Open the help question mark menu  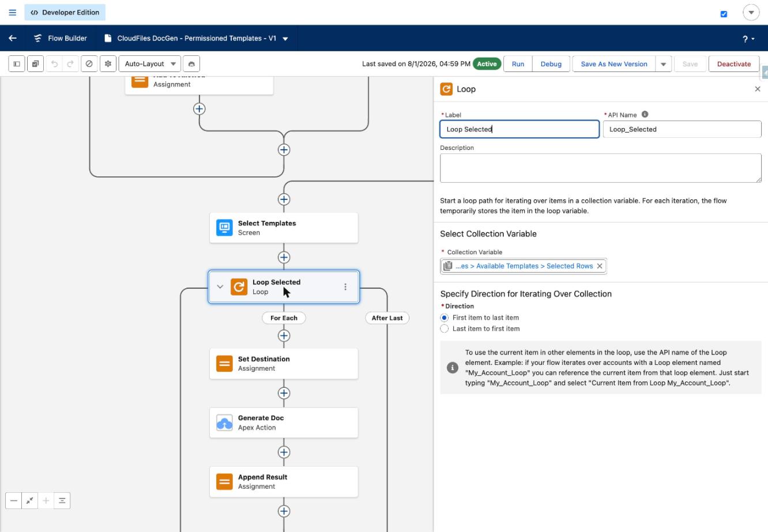coord(748,39)
